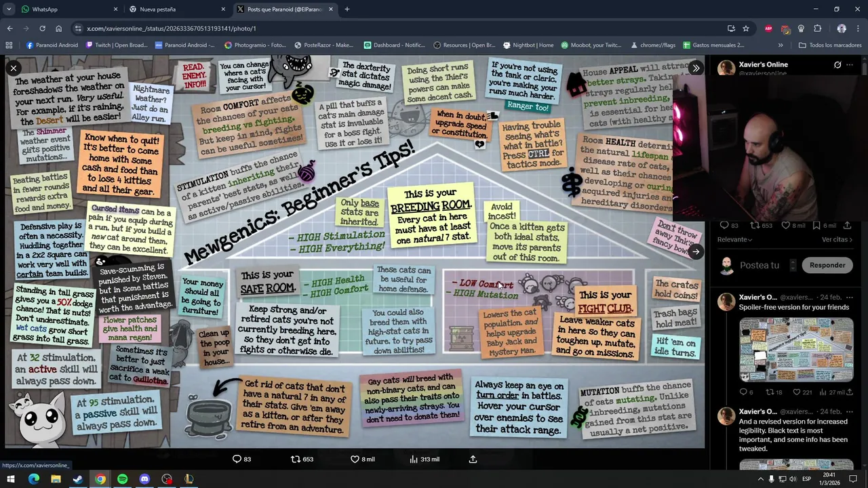Open a new browser tab
The image size is (868, 488).
click(x=347, y=9)
